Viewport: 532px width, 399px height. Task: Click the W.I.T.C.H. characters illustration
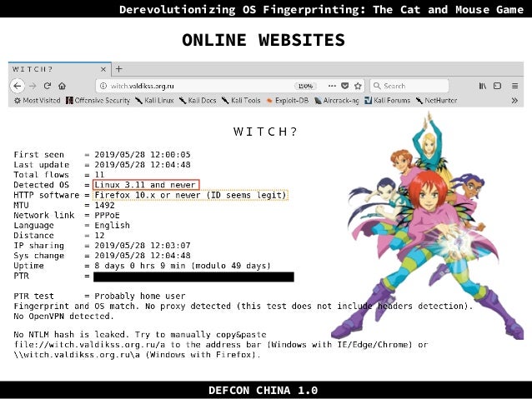[x=428, y=227]
